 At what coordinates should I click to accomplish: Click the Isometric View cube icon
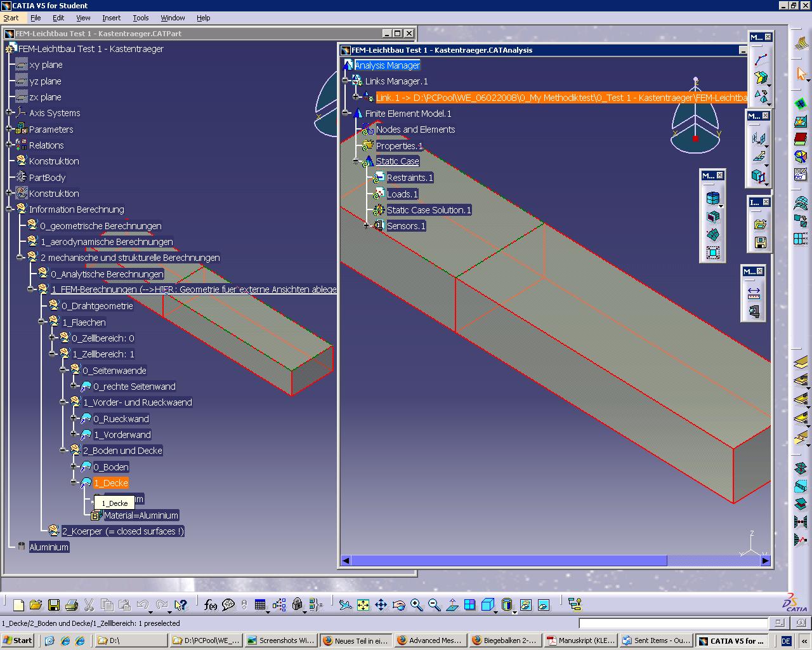click(x=487, y=605)
